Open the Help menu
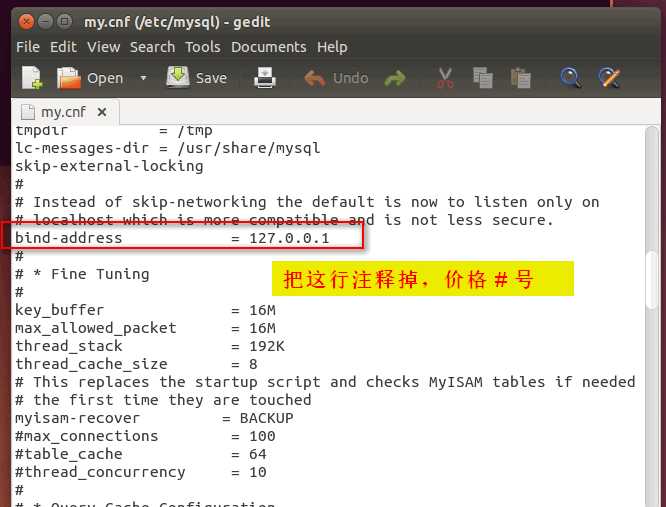 (x=332, y=47)
